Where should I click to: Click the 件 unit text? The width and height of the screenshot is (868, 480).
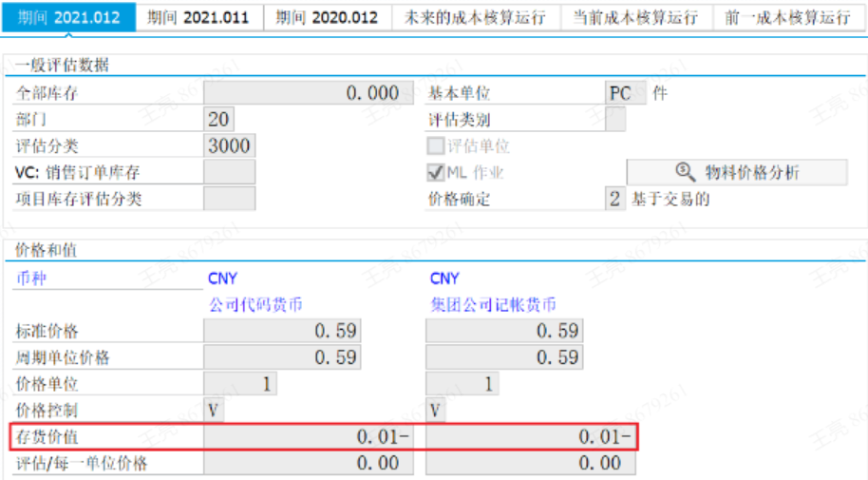point(660,93)
